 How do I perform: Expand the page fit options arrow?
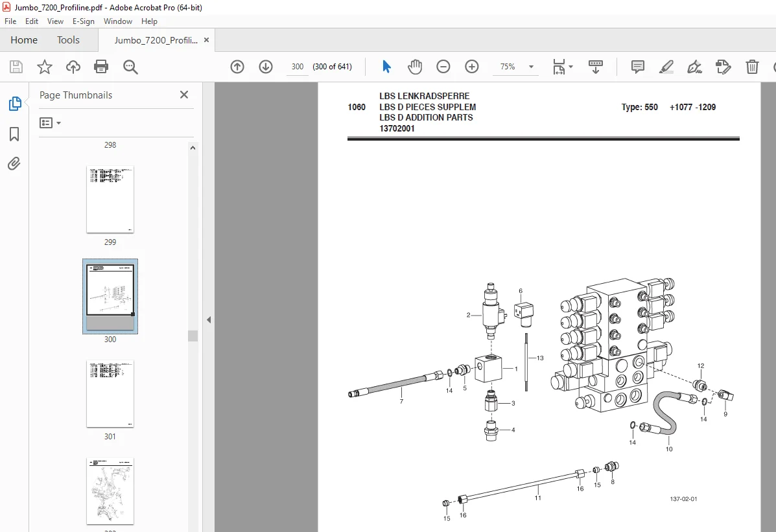click(570, 67)
